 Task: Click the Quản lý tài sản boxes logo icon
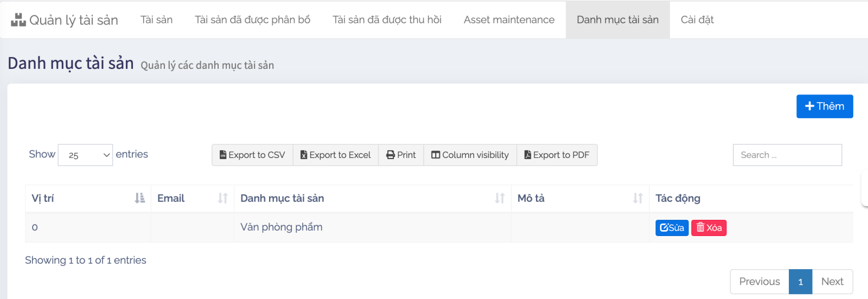[18, 20]
